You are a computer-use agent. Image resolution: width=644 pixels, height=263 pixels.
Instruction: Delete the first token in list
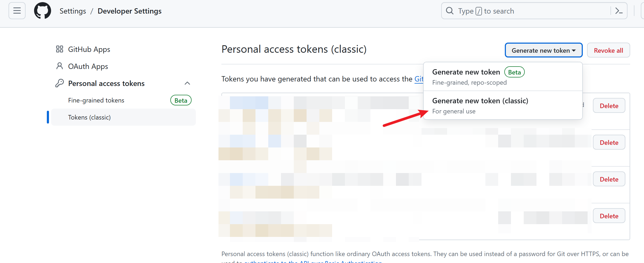[609, 106]
